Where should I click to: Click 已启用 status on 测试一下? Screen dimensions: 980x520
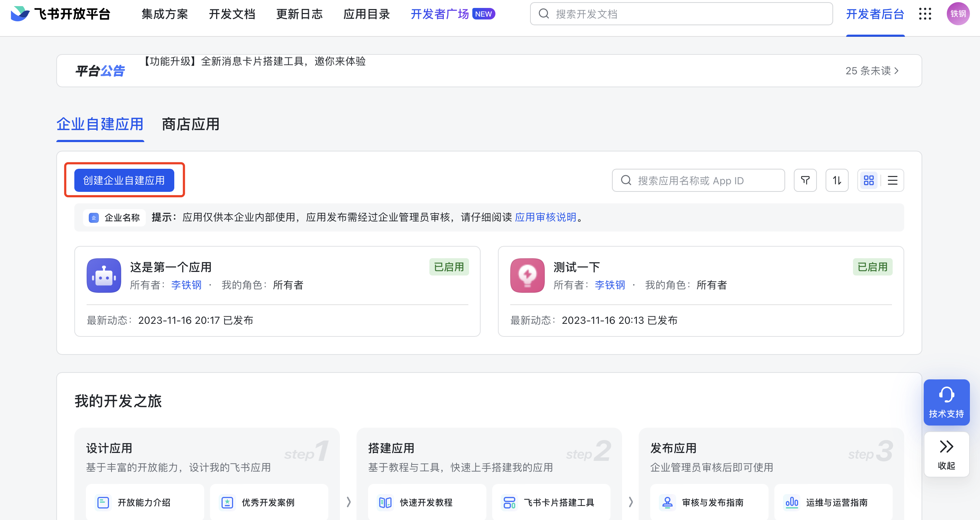(x=872, y=267)
